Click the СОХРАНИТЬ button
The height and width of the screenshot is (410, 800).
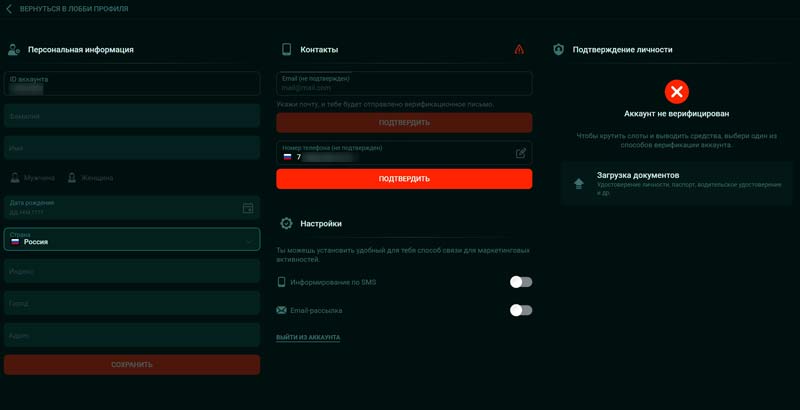[132, 364]
